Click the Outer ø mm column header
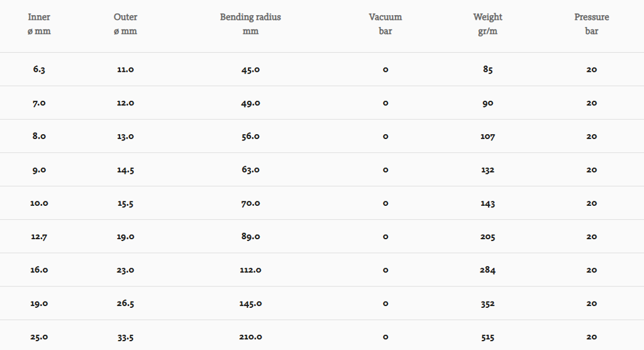644x350 pixels. (125, 24)
